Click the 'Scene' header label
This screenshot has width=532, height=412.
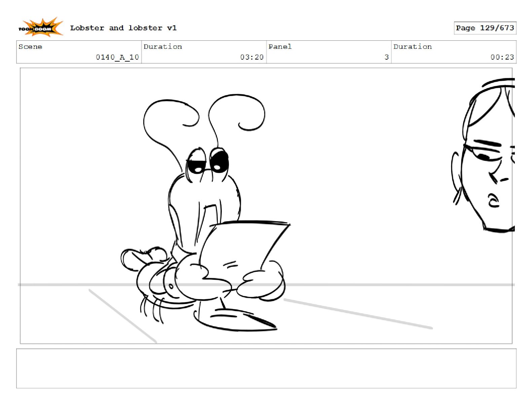click(30, 47)
